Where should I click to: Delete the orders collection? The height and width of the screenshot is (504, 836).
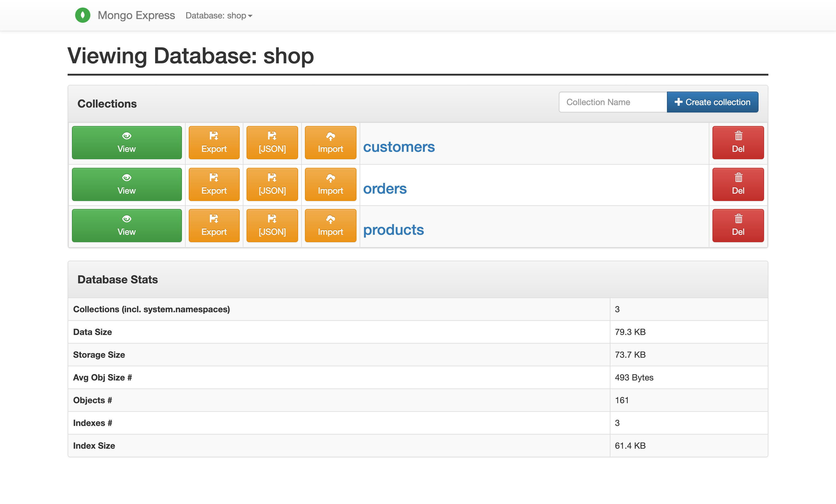click(738, 184)
